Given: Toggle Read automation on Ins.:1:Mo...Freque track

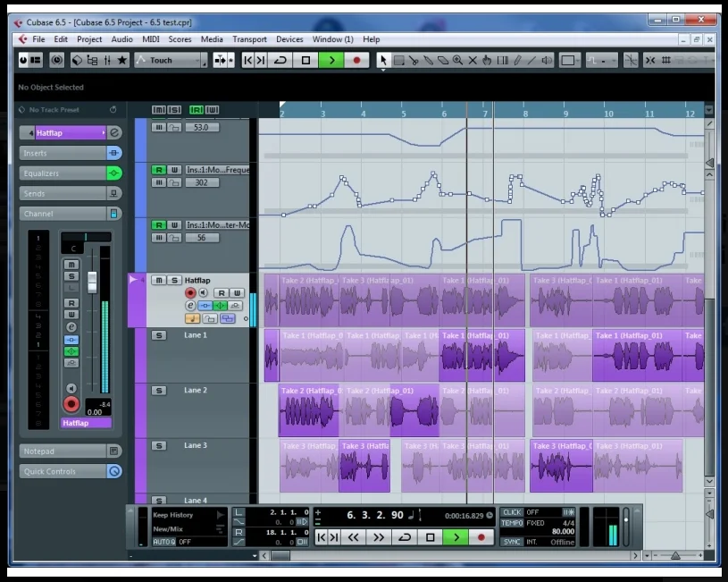Looking at the screenshot, I should 159,170.
